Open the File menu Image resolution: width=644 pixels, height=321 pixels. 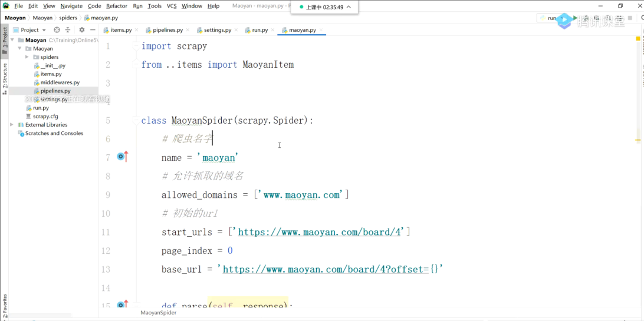click(x=18, y=6)
